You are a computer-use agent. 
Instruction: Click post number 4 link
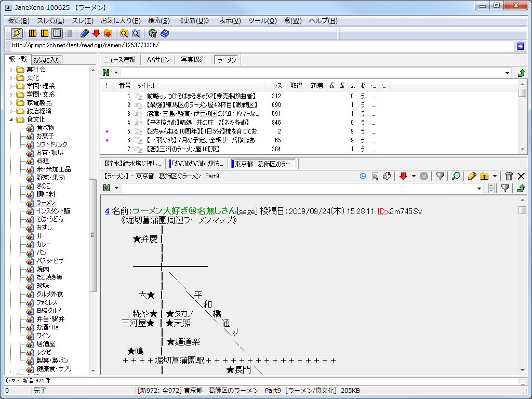tap(107, 211)
